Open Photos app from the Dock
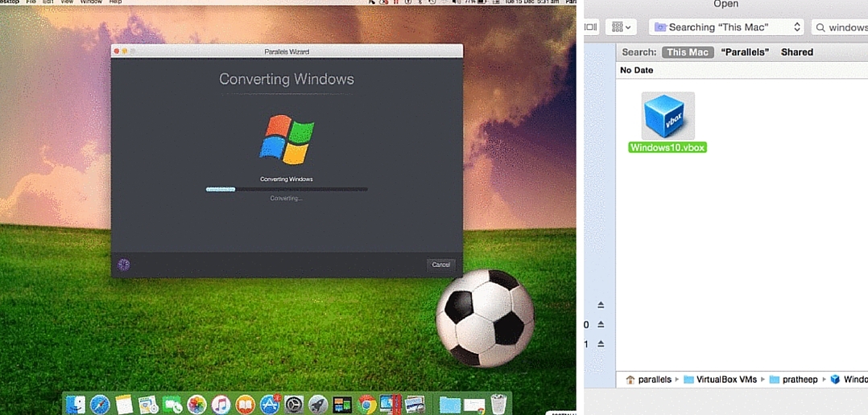Image resolution: width=868 pixels, height=415 pixels. point(196,405)
